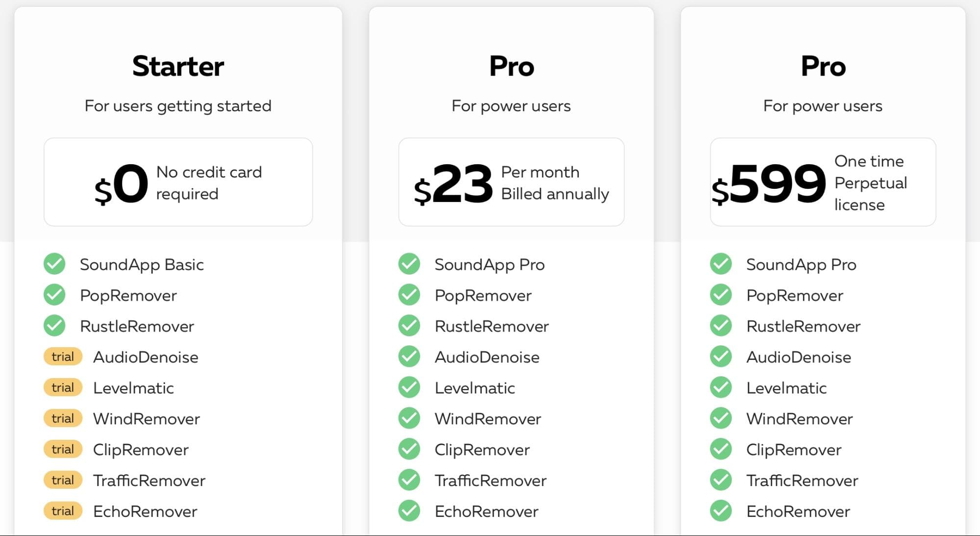Click the checkmark beside SoundApp Pro in $23 plan

[x=409, y=264]
